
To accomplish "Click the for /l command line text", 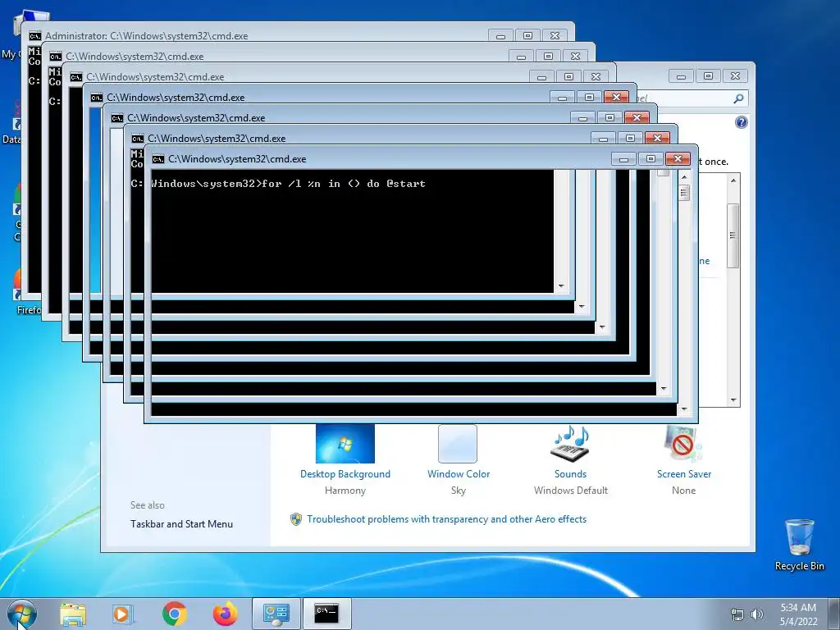I will coord(344,184).
